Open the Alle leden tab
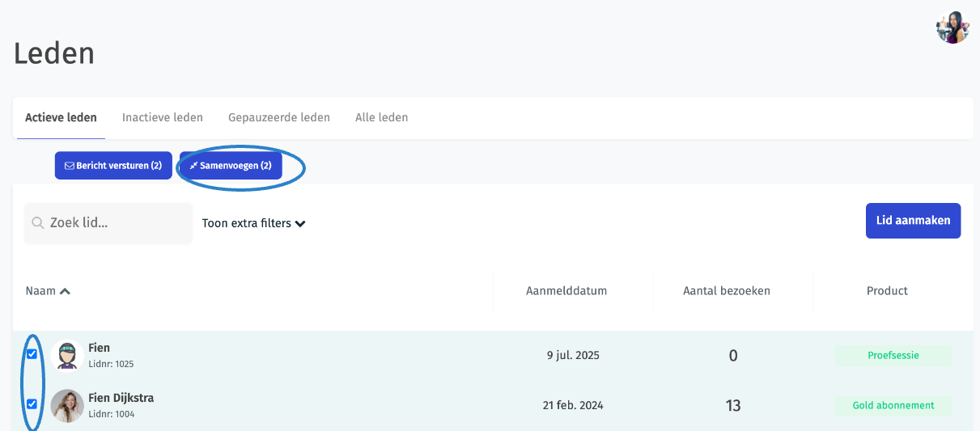 (x=381, y=117)
